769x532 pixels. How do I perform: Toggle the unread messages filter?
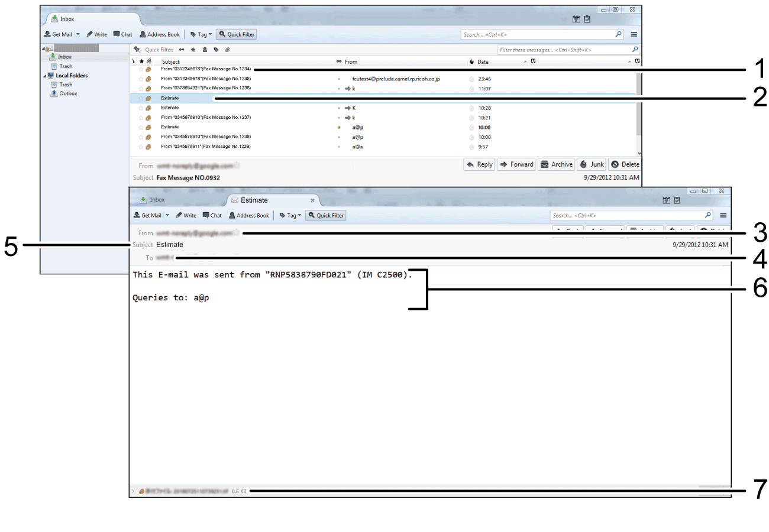pyautogui.click(x=182, y=50)
